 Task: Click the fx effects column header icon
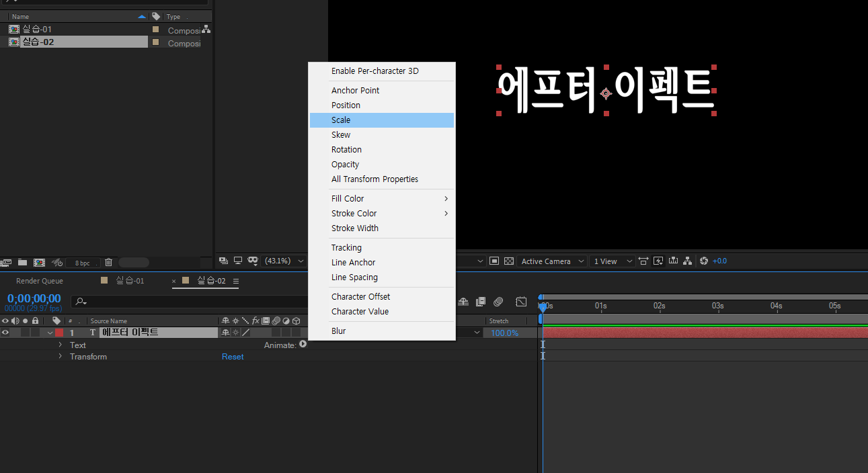255,321
